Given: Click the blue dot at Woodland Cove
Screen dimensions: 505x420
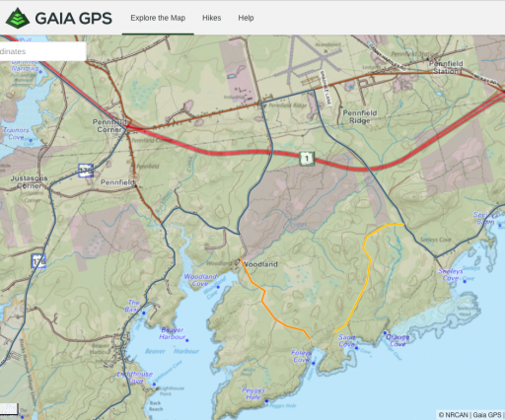Looking at the screenshot, I should coord(218,287).
